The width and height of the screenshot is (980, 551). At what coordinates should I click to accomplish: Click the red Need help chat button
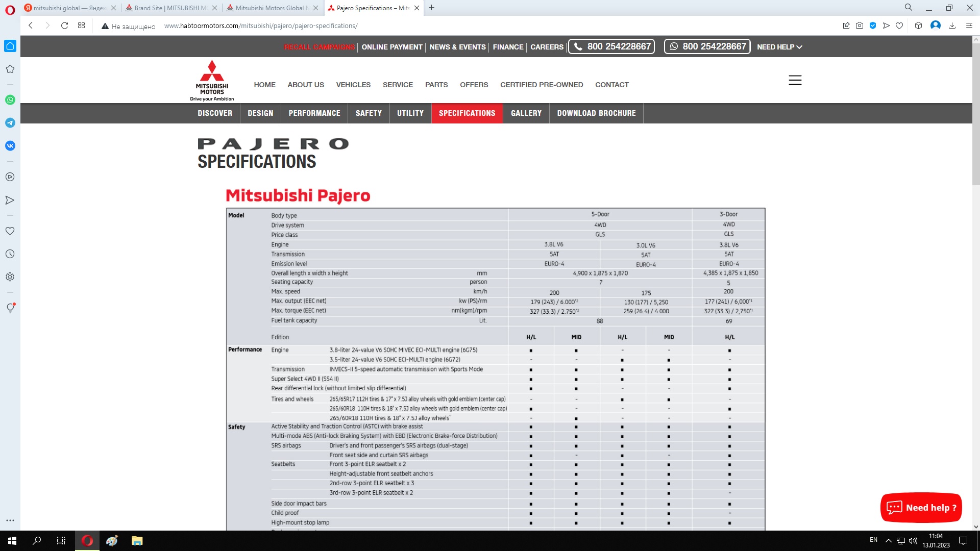[921, 508]
